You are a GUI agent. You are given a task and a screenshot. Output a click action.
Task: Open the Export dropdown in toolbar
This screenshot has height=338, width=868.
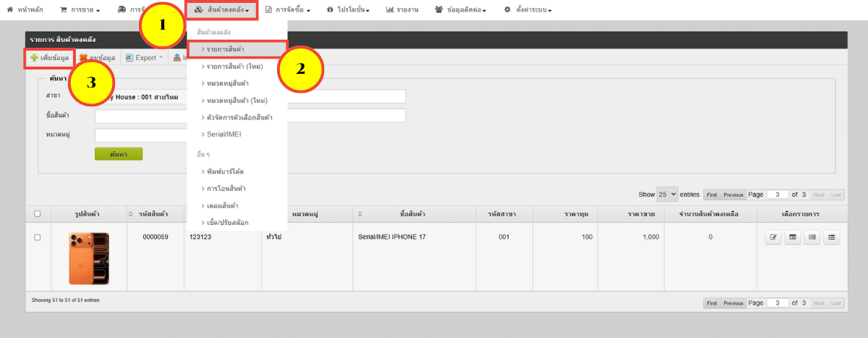(145, 58)
